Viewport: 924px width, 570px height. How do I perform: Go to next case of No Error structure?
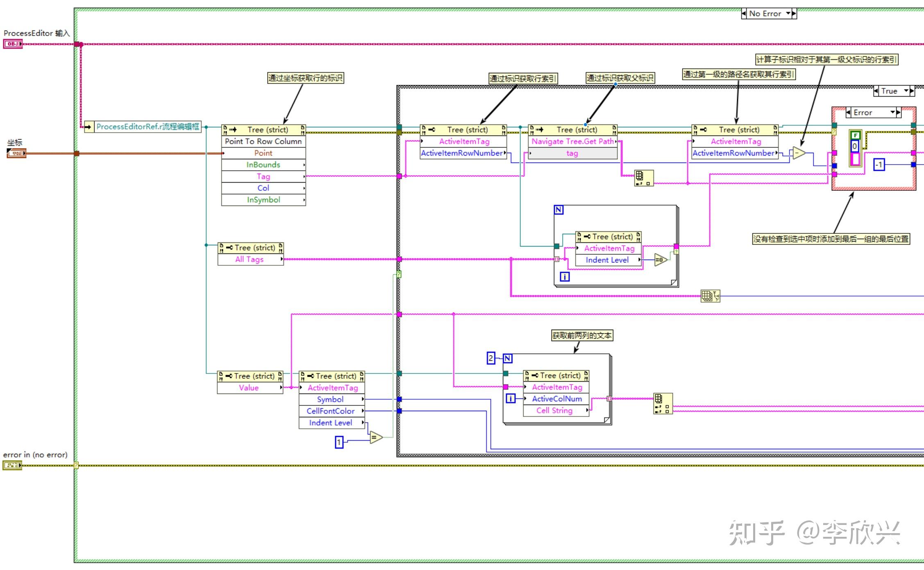click(x=794, y=14)
